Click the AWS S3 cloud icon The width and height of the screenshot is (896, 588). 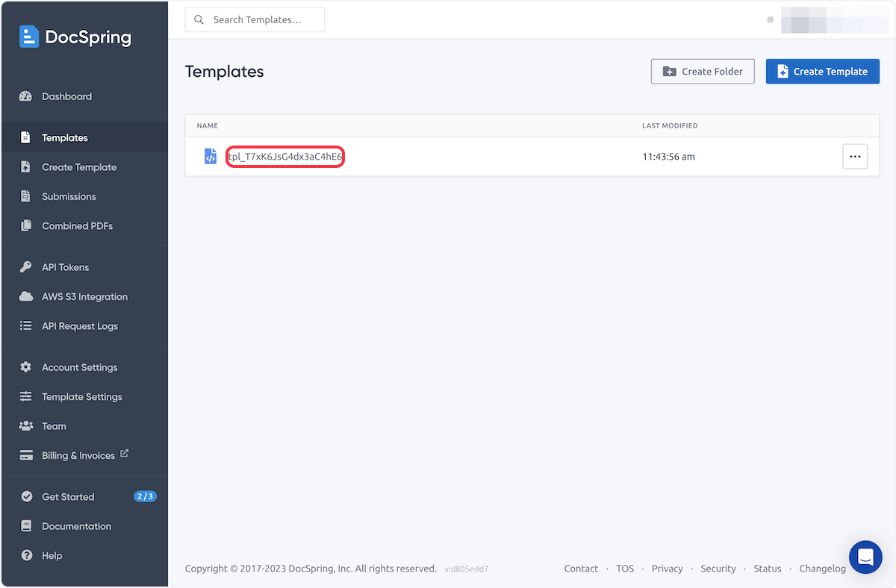[x=26, y=296]
